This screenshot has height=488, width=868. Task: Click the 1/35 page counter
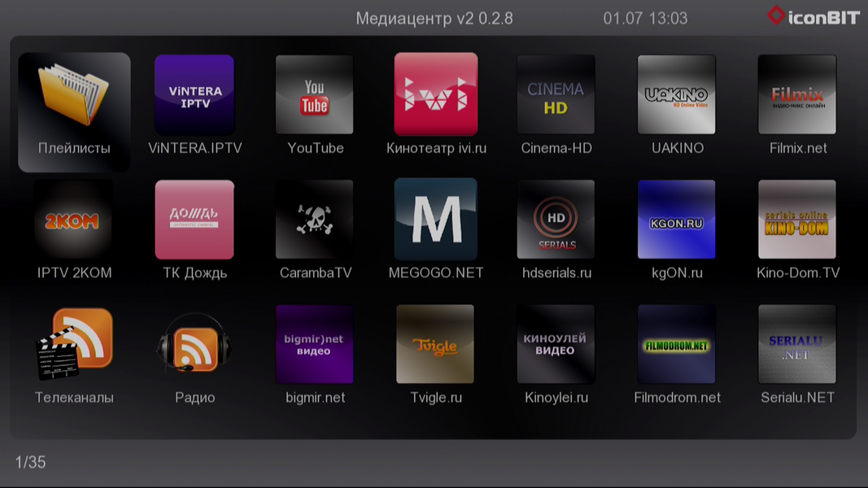tap(30, 463)
